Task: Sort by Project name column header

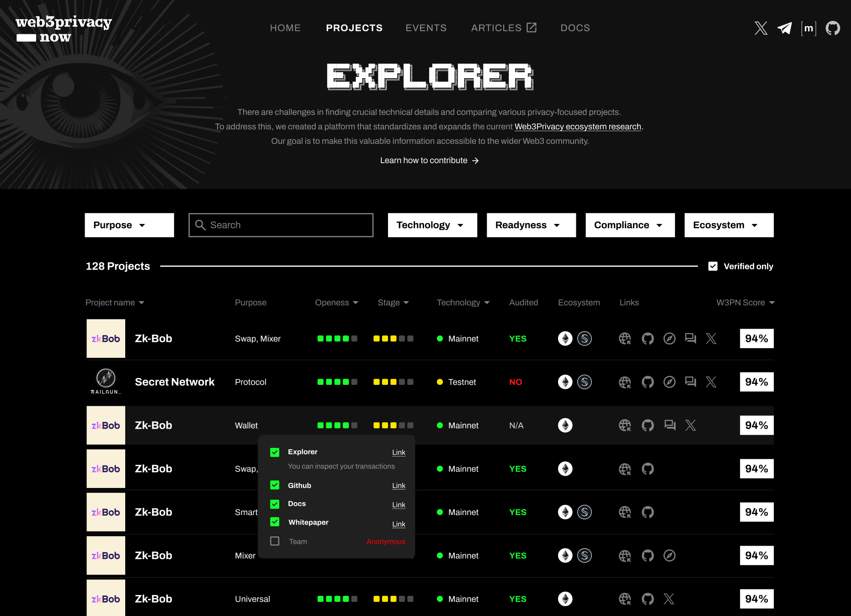Action: [x=115, y=303]
